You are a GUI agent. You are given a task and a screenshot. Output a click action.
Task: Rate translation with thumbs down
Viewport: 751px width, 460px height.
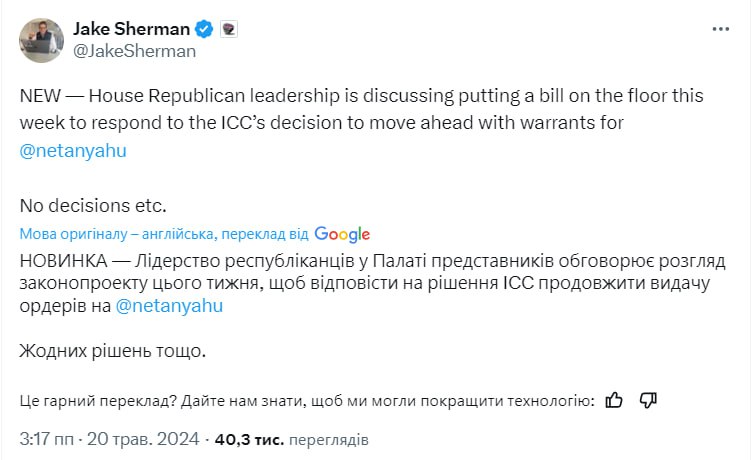click(x=648, y=400)
